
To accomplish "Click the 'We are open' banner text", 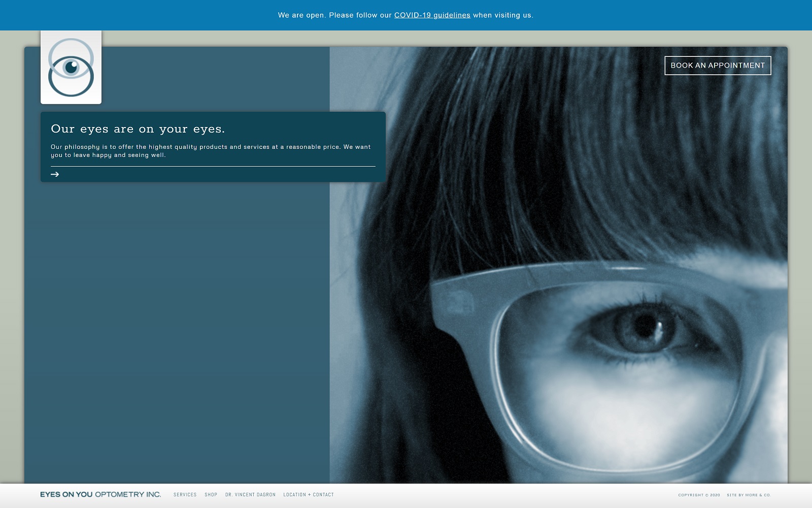I will pos(405,15).
